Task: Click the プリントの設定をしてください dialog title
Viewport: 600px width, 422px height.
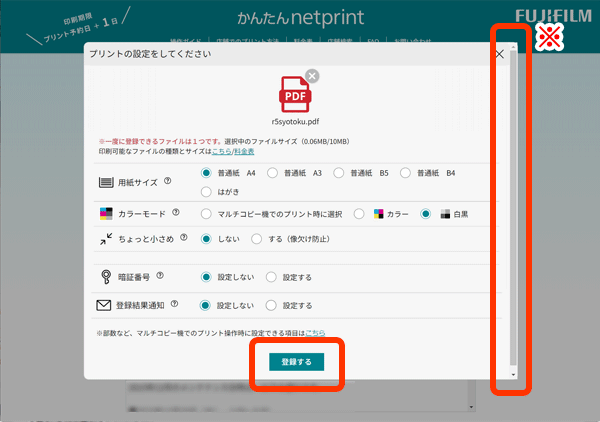Action: [x=150, y=54]
